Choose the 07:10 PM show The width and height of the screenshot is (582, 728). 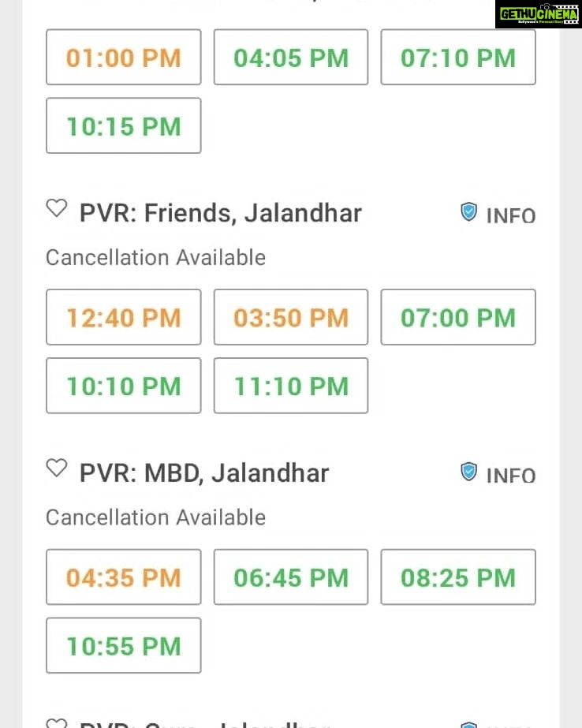458,57
